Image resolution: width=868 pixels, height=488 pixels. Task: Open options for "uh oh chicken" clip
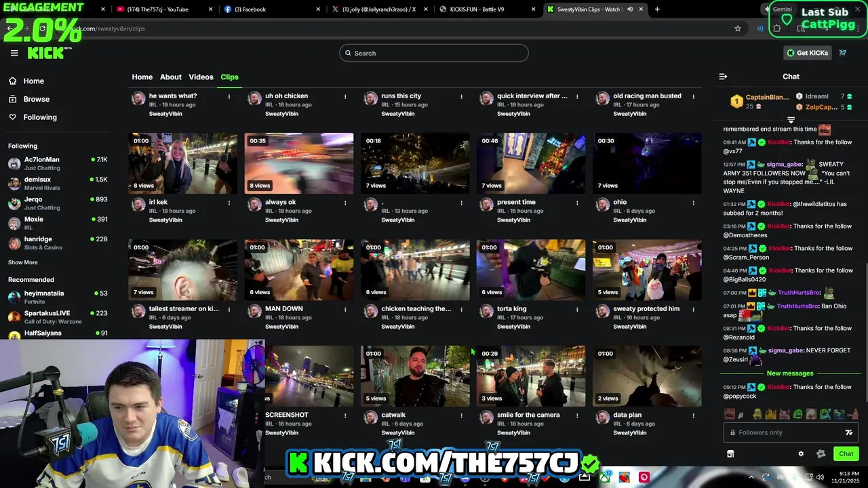point(345,96)
